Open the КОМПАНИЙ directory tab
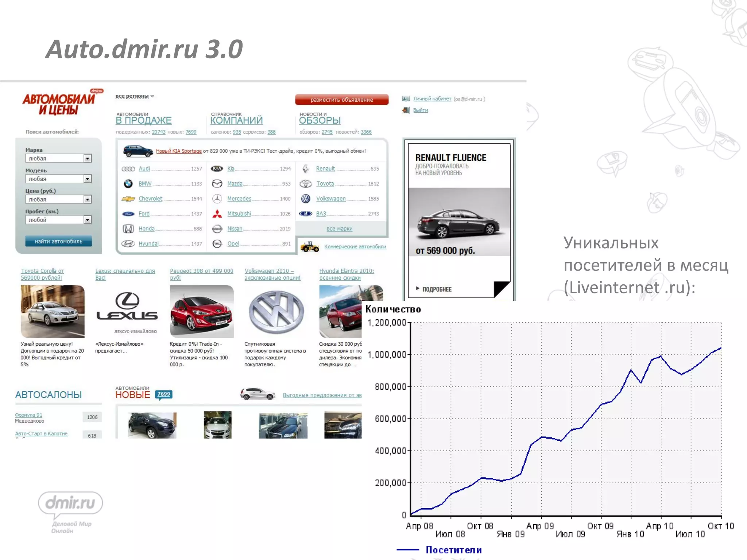This screenshot has width=747, height=560. point(236,120)
